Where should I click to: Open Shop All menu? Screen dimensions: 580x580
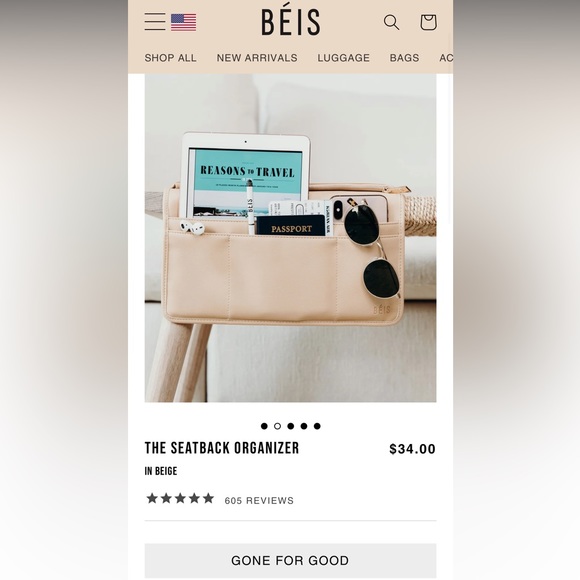click(x=171, y=58)
